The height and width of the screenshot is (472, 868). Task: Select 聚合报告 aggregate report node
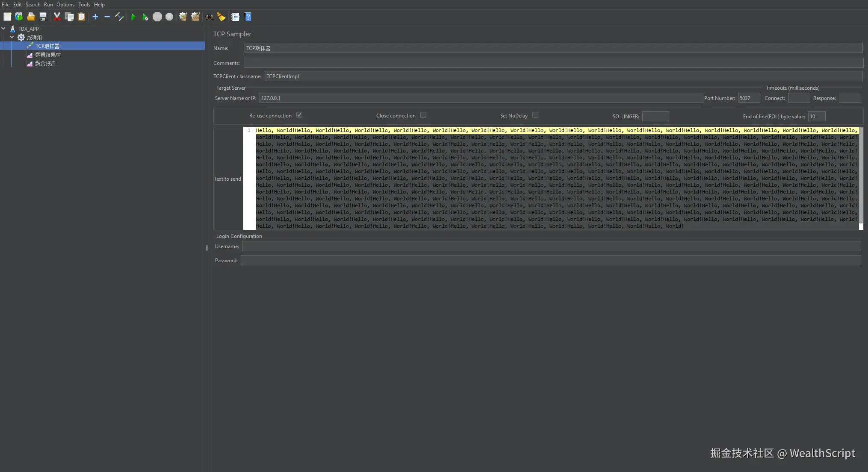[x=45, y=63]
